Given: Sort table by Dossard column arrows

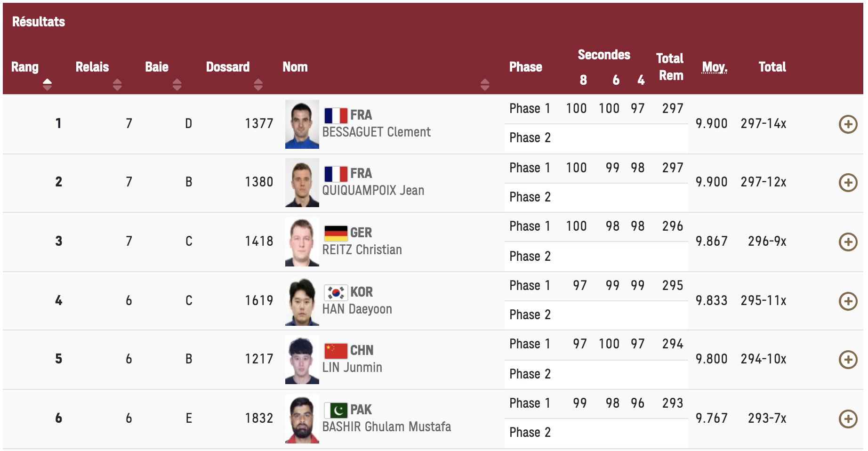Looking at the screenshot, I should pos(258,85).
